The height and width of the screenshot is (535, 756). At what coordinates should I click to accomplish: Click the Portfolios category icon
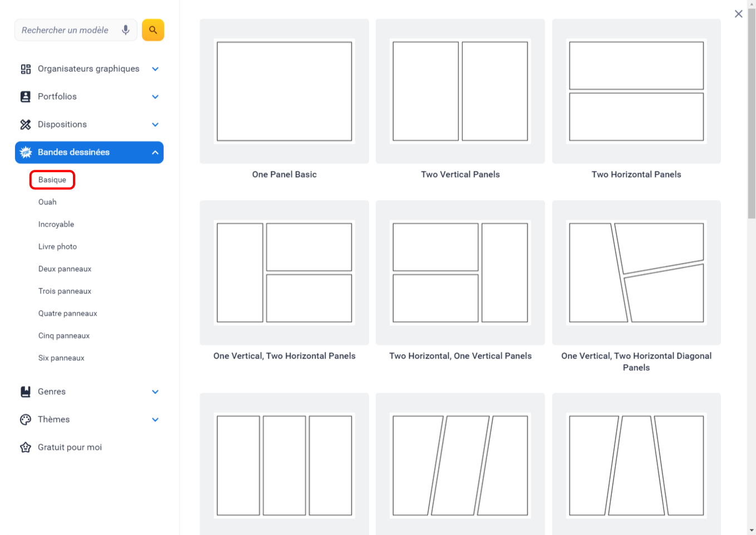[26, 97]
